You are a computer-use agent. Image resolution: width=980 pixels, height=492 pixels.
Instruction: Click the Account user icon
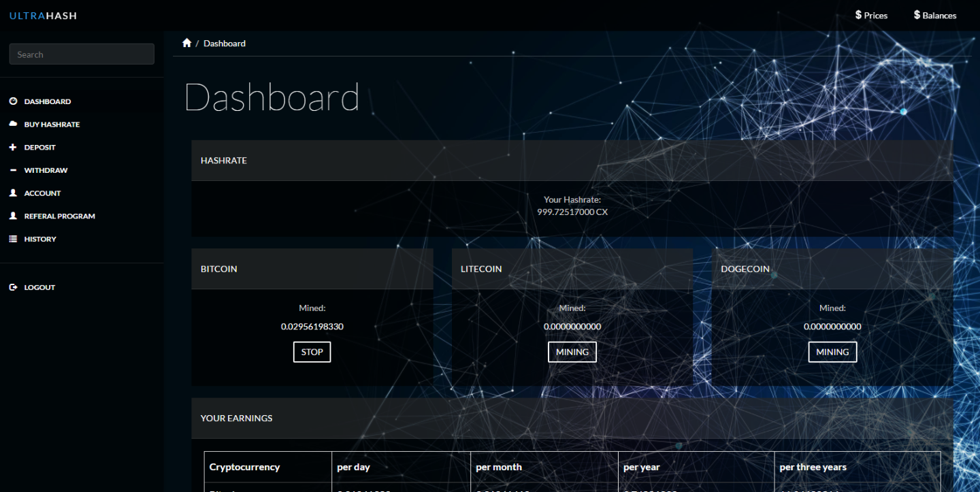(x=13, y=193)
